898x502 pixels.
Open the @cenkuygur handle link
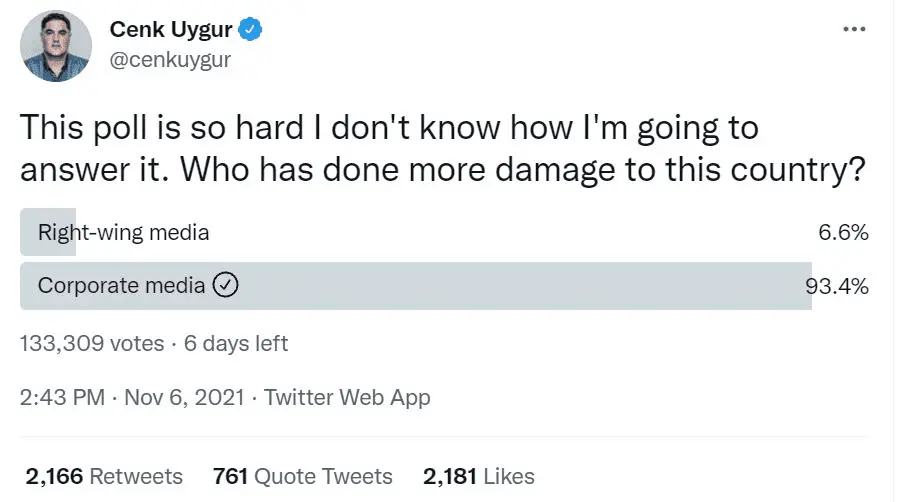point(170,60)
